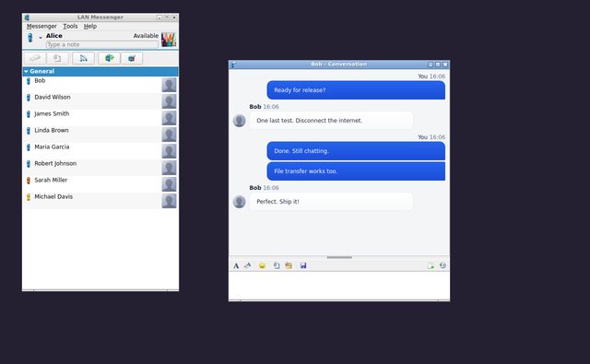Click Maria Garcia's avatar in contact list
The width and height of the screenshot is (590, 364).
point(169,151)
